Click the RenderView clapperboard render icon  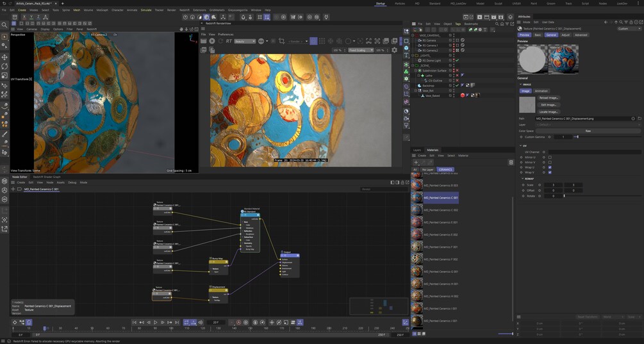click(x=203, y=41)
